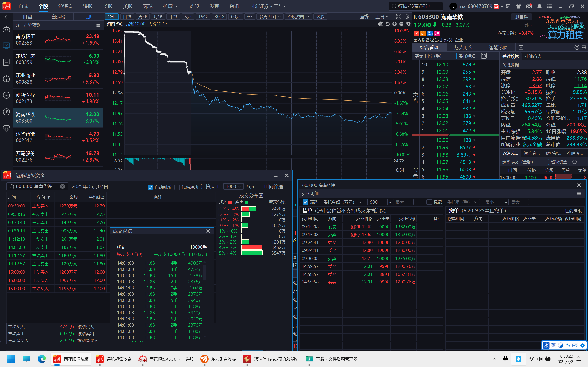
Task: Switch to the 业绩趋势 tab
Action: click(x=533, y=56)
